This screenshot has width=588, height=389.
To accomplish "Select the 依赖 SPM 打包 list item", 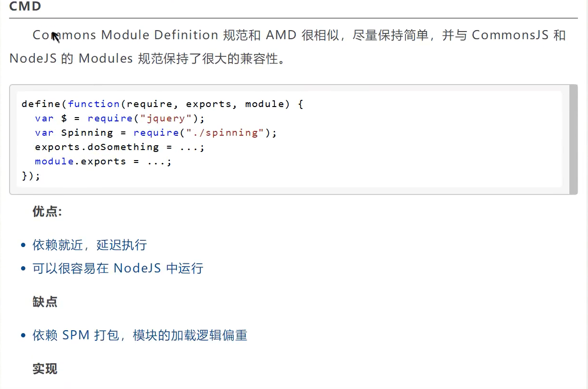I will click(x=140, y=335).
